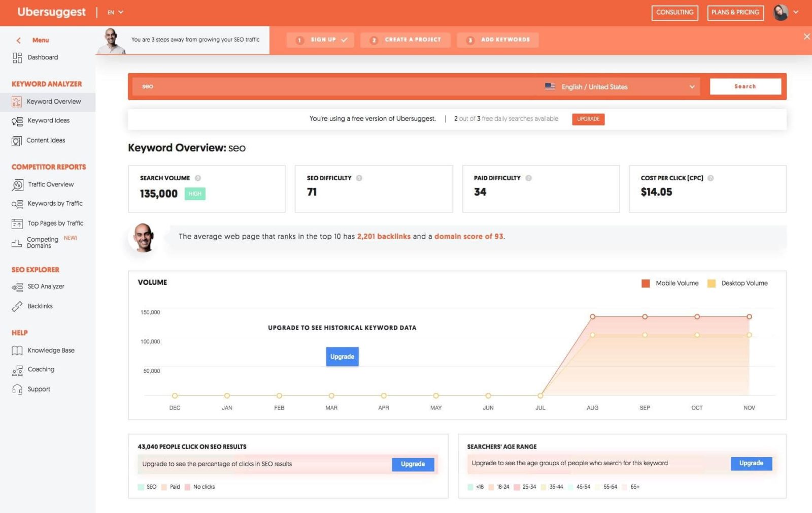Click the November mobile volume data point
The width and height of the screenshot is (812, 513).
point(749,317)
